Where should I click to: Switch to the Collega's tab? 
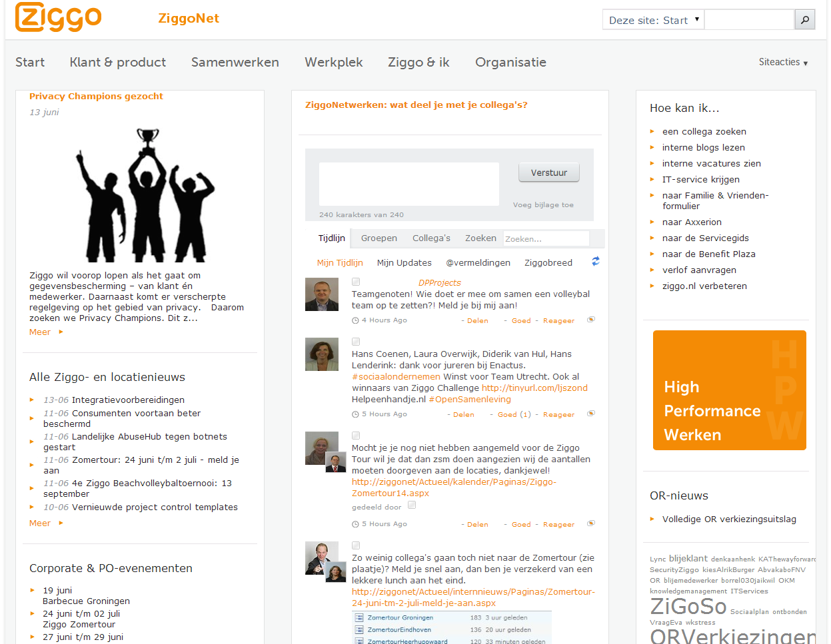[x=431, y=238]
